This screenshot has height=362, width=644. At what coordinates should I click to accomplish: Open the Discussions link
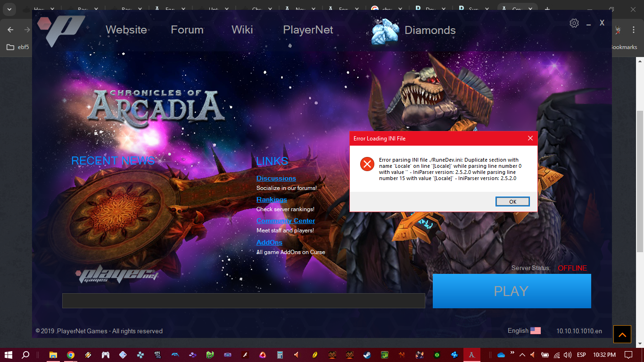pyautogui.click(x=276, y=178)
